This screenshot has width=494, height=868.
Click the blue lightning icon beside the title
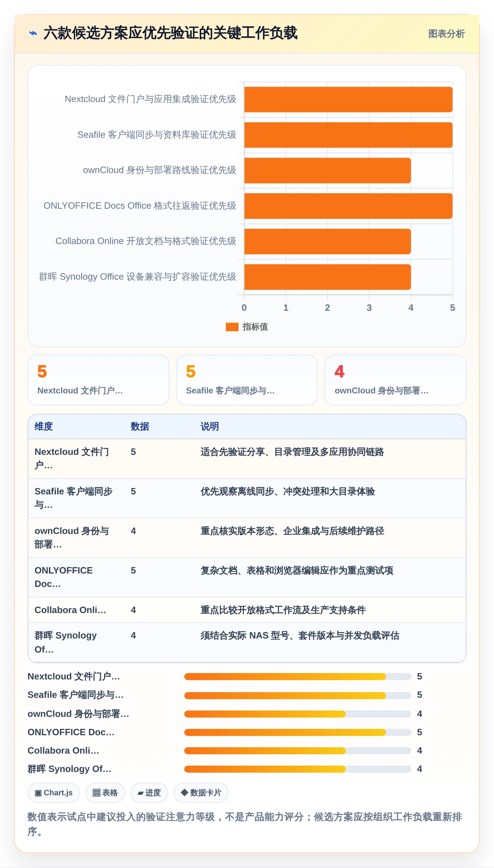tap(33, 34)
